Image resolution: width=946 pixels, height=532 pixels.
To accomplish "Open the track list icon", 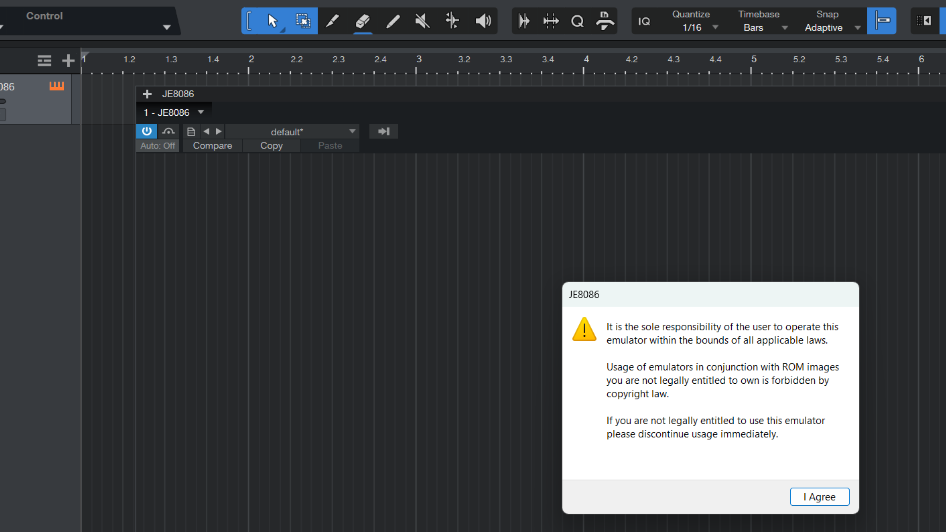I will [x=44, y=61].
